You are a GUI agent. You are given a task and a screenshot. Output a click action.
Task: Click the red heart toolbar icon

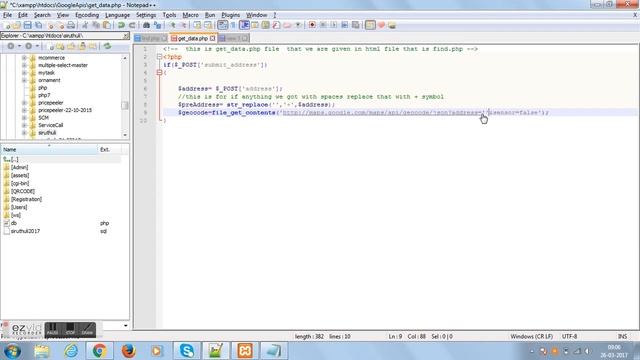[381, 25]
